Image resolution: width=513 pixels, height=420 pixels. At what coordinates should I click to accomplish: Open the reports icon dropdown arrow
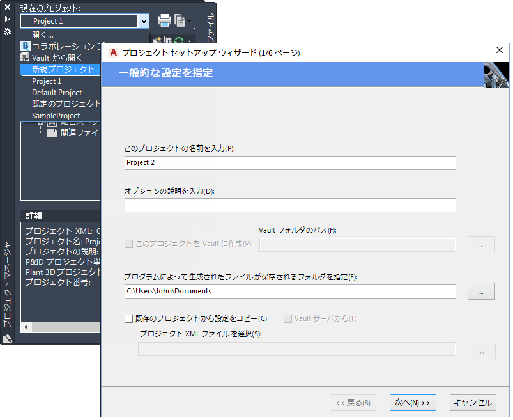point(190,21)
